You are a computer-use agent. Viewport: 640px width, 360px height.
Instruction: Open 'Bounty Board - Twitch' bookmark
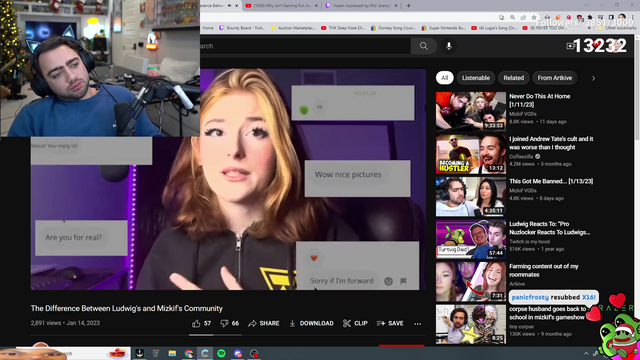click(x=242, y=28)
